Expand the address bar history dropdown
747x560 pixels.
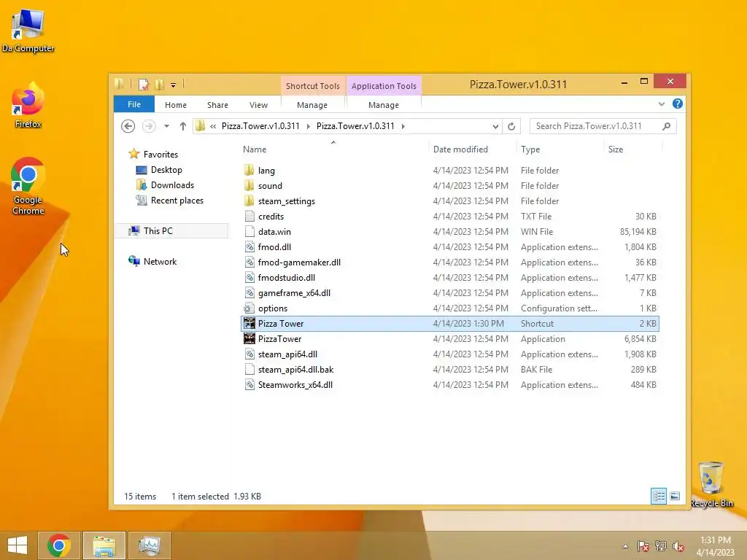495,126
